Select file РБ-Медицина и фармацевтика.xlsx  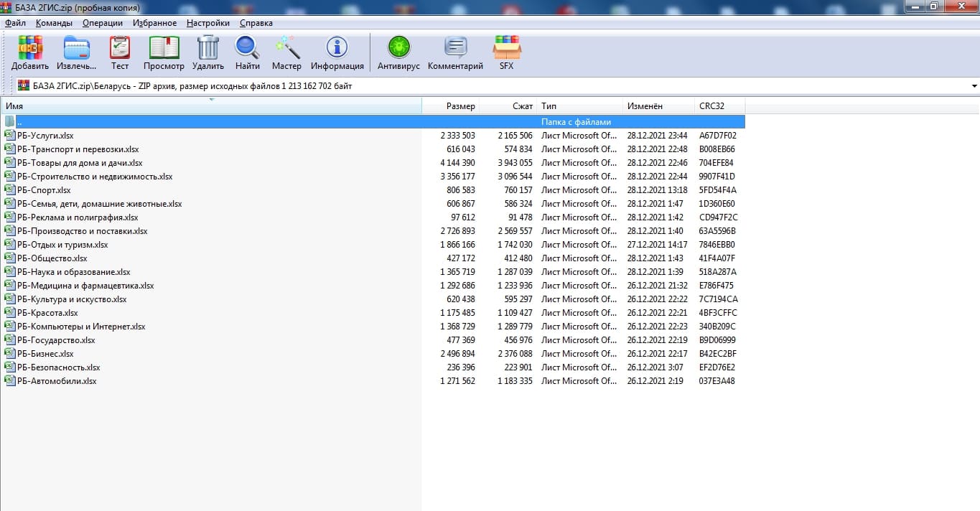(x=85, y=285)
